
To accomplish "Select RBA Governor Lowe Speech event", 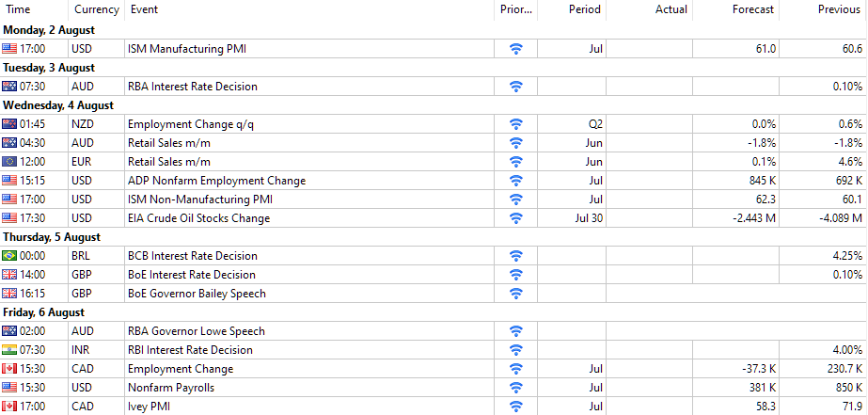I will pos(196,331).
